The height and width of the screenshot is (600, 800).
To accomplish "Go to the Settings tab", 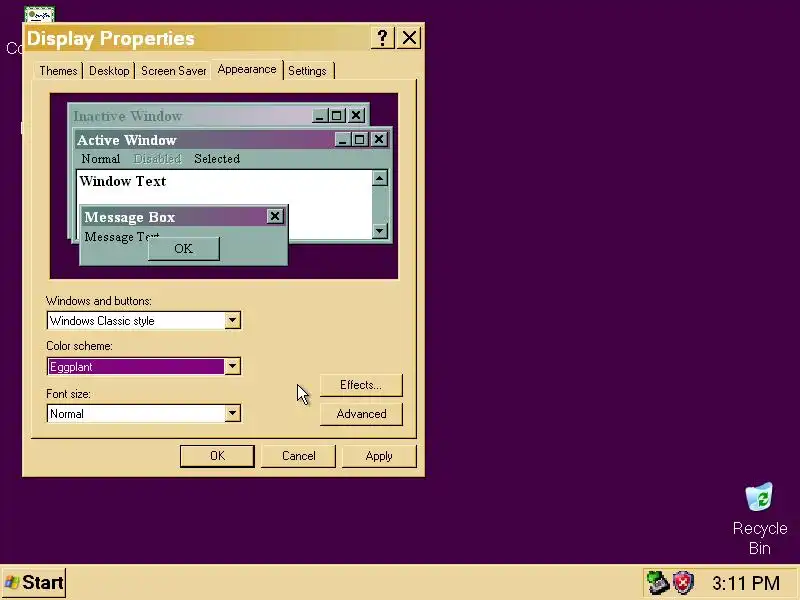I will click(x=307, y=71).
